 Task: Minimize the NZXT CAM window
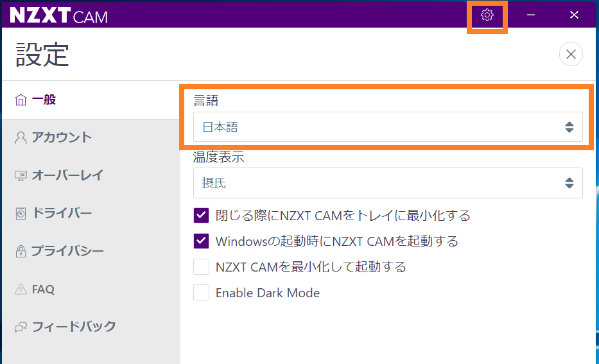pos(530,15)
